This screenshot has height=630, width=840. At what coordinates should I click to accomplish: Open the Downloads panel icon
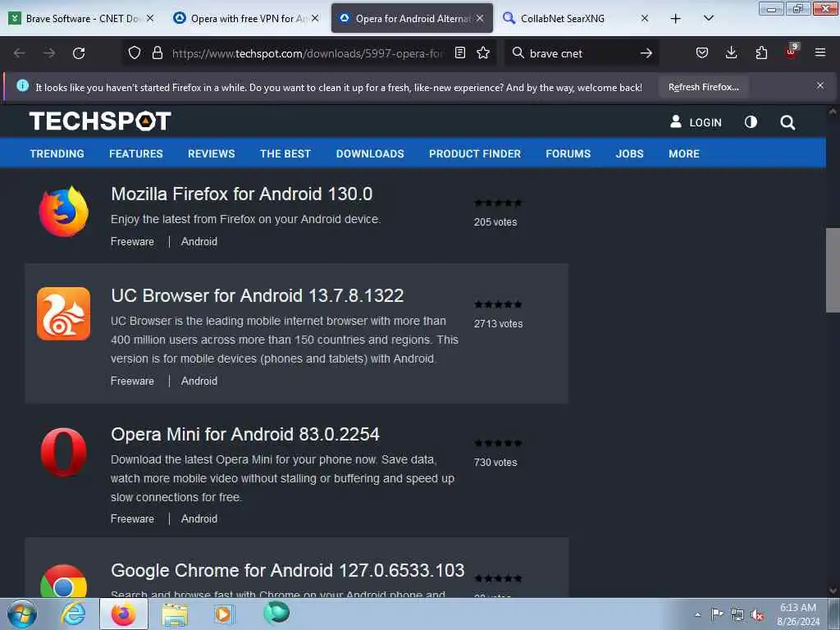click(x=731, y=52)
